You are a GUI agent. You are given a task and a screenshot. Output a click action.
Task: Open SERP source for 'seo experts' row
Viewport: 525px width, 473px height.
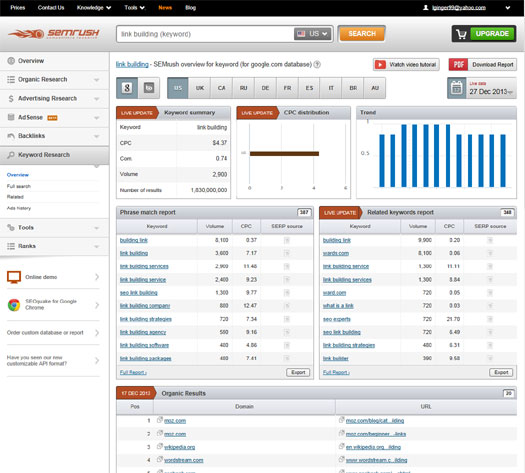click(490, 319)
